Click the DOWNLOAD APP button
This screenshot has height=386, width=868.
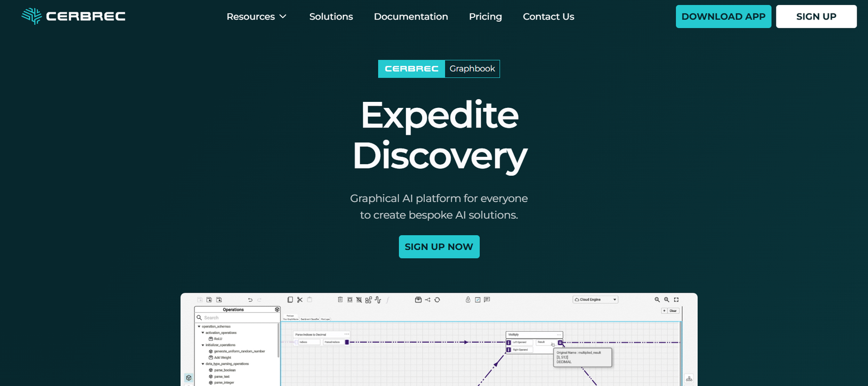coord(723,17)
